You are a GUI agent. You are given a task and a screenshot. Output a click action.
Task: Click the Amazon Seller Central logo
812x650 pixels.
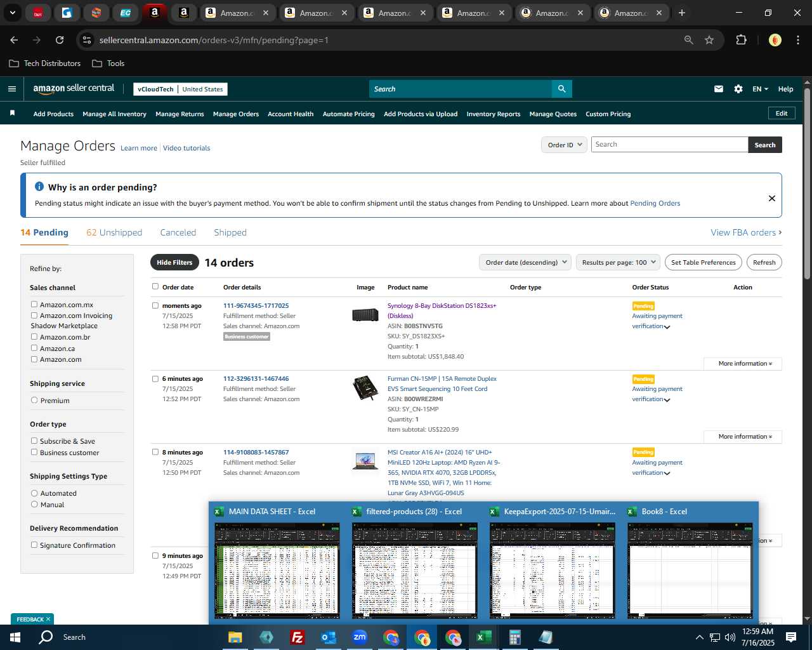[74, 89]
